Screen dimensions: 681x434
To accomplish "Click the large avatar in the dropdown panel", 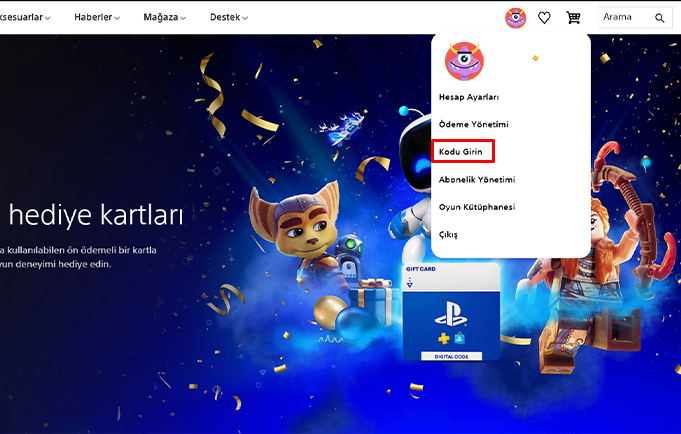I will pyautogui.click(x=464, y=61).
